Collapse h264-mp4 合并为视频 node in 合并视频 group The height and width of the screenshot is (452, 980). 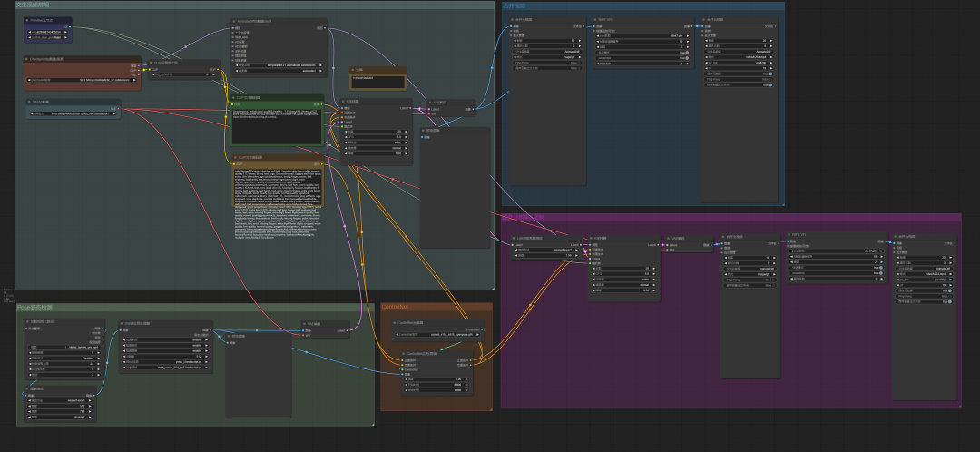(x=704, y=20)
